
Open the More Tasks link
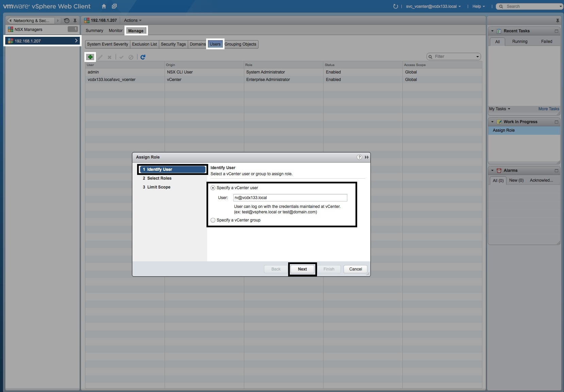tap(548, 109)
